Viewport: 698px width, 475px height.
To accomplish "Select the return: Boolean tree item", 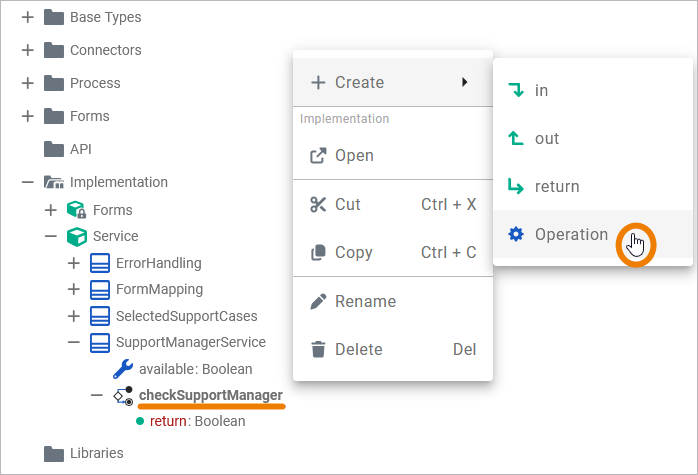I will (197, 421).
